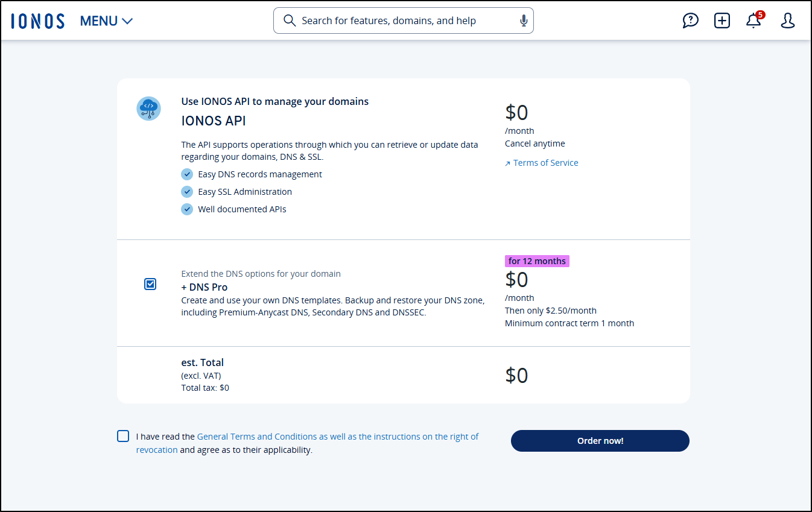Open the MENU dropdown
The image size is (812, 512).
(x=106, y=21)
